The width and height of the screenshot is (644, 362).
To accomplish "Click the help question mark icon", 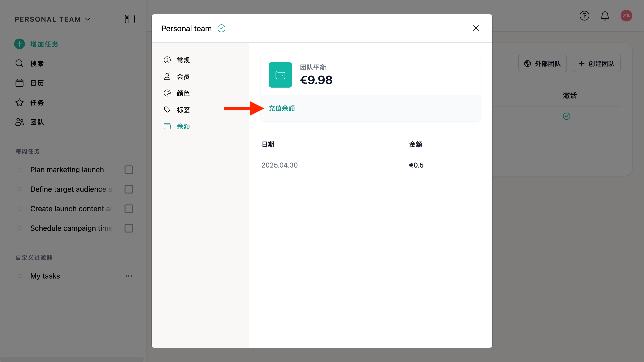I will pyautogui.click(x=584, y=16).
